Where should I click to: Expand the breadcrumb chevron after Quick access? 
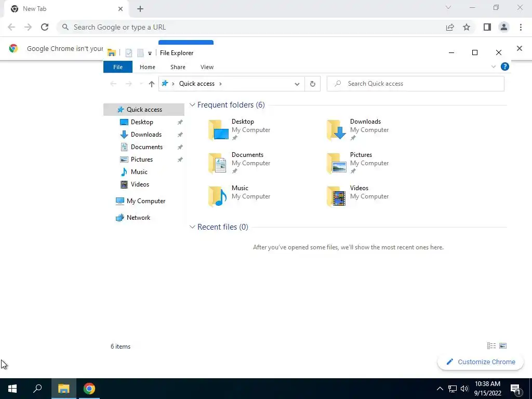(x=220, y=84)
